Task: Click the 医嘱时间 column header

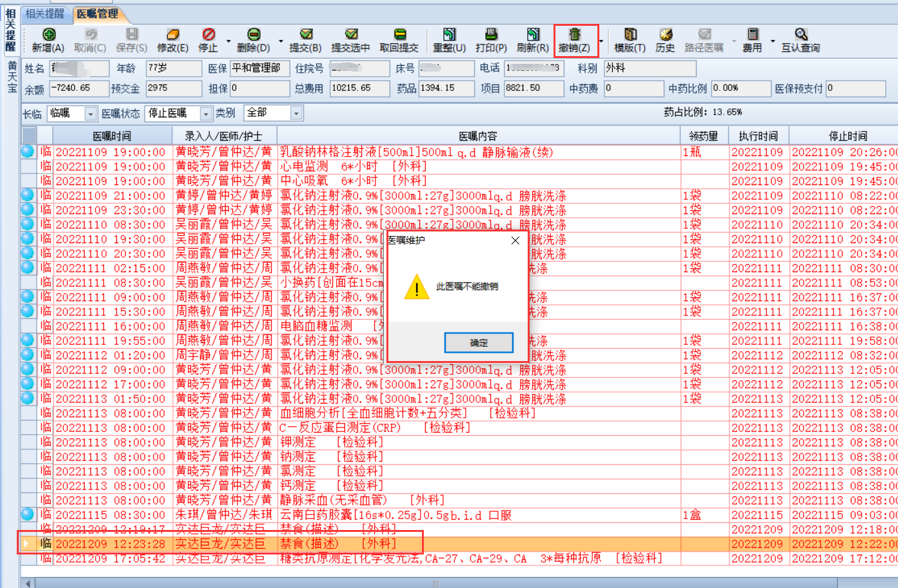Action: (x=112, y=136)
